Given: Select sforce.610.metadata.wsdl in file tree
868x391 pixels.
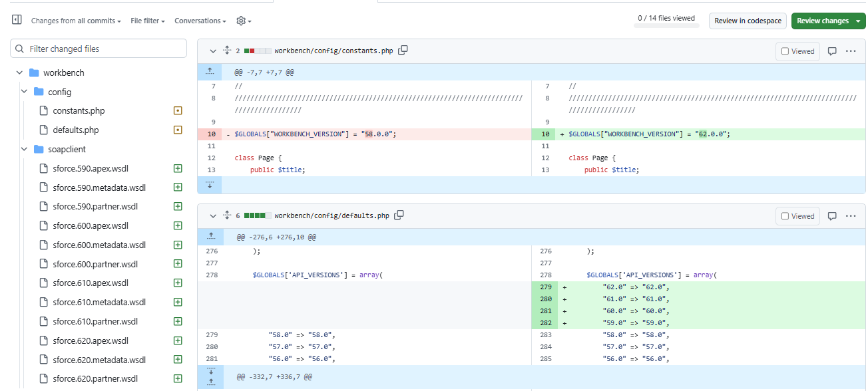Looking at the screenshot, I should [x=101, y=302].
